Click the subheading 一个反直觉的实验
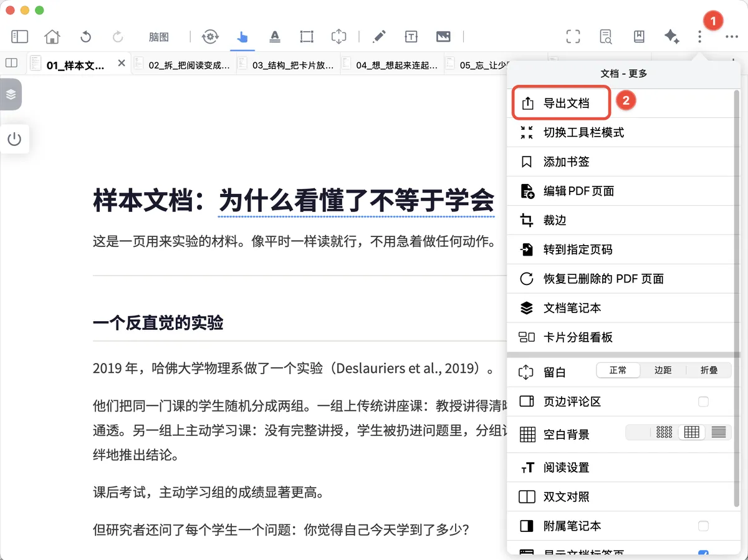 point(158,323)
